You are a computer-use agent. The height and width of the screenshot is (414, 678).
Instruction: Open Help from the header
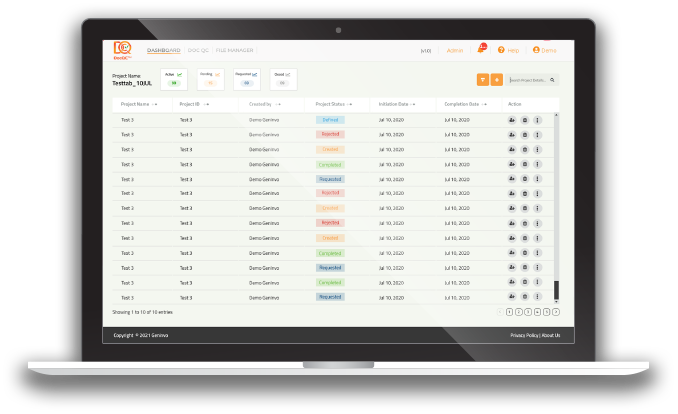(x=508, y=50)
